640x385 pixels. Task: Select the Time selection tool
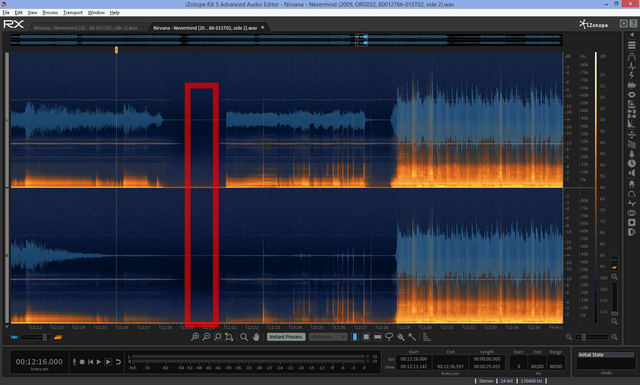click(x=355, y=337)
